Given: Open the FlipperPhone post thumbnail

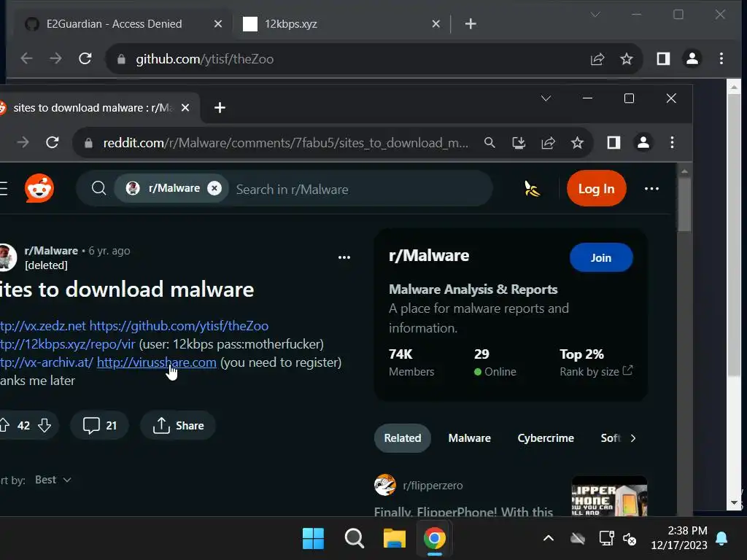Looking at the screenshot, I should click(609, 496).
